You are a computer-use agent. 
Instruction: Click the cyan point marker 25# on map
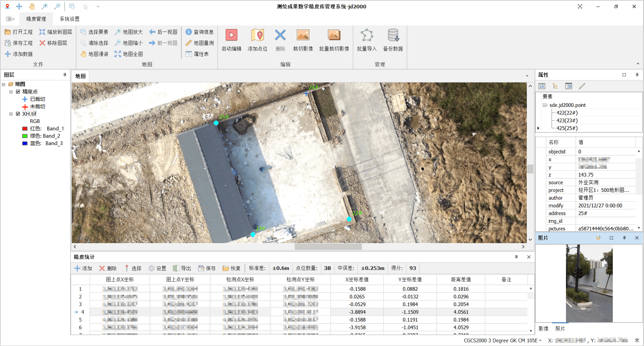[216, 123]
